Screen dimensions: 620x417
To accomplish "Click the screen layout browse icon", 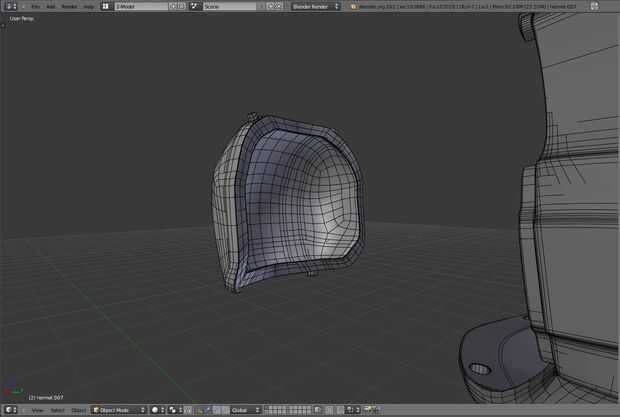I will 106,6.
